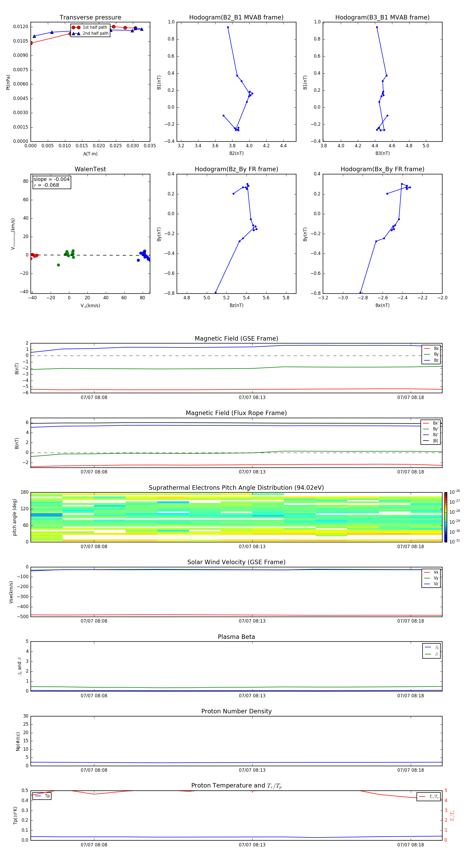Select the "Tp" legend entry
This screenshot has width=473, height=868.
tap(42, 796)
